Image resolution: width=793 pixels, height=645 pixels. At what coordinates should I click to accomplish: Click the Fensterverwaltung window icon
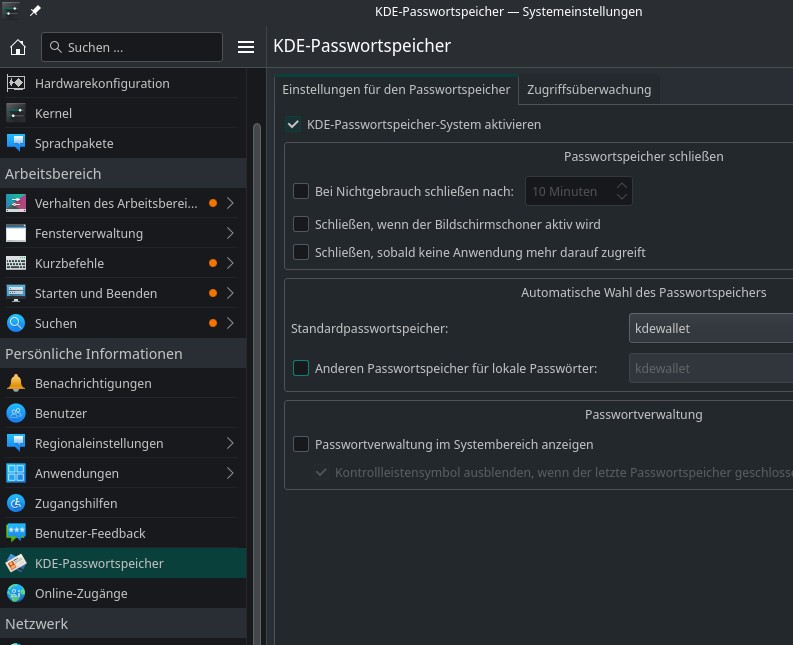(16, 233)
